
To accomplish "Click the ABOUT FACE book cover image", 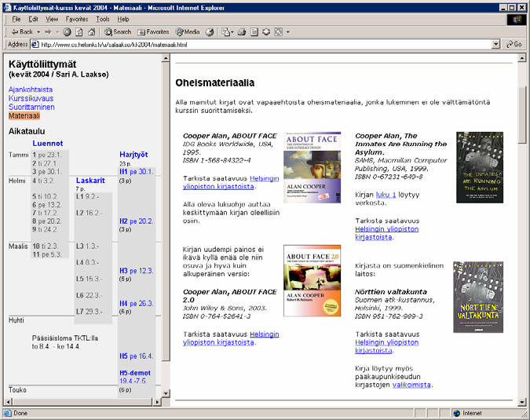I will [312, 167].
